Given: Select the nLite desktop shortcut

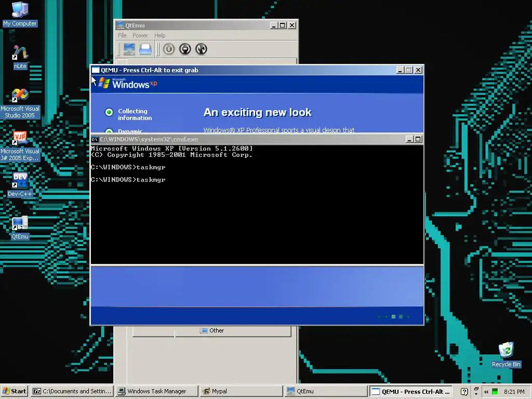Looking at the screenshot, I should point(20,57).
